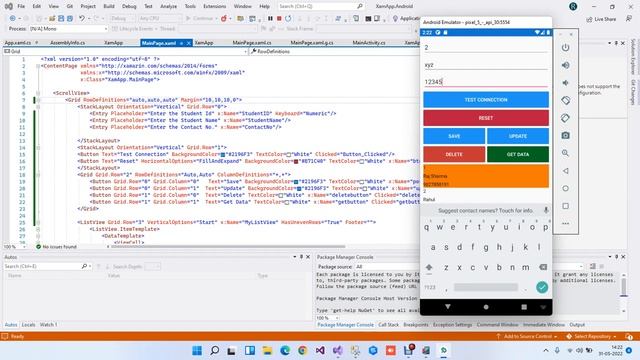Rotate emulator right
The width and height of the screenshot is (640, 360).
[565, 118]
